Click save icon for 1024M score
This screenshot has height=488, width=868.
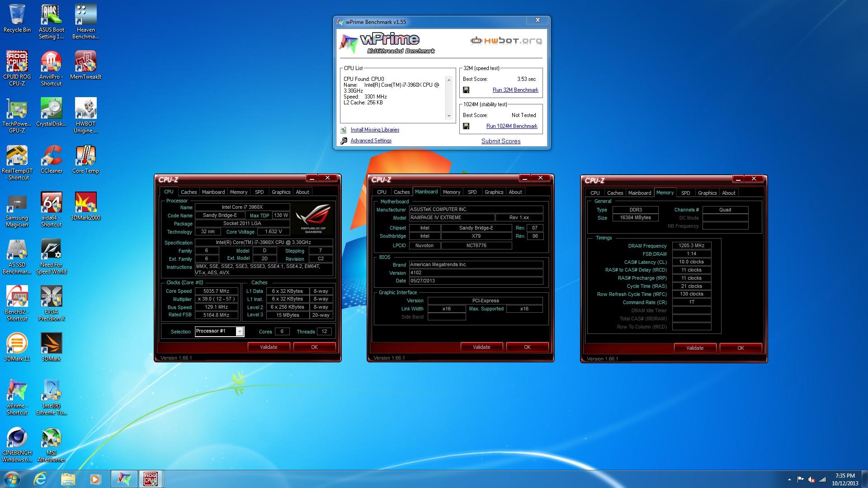[466, 126]
